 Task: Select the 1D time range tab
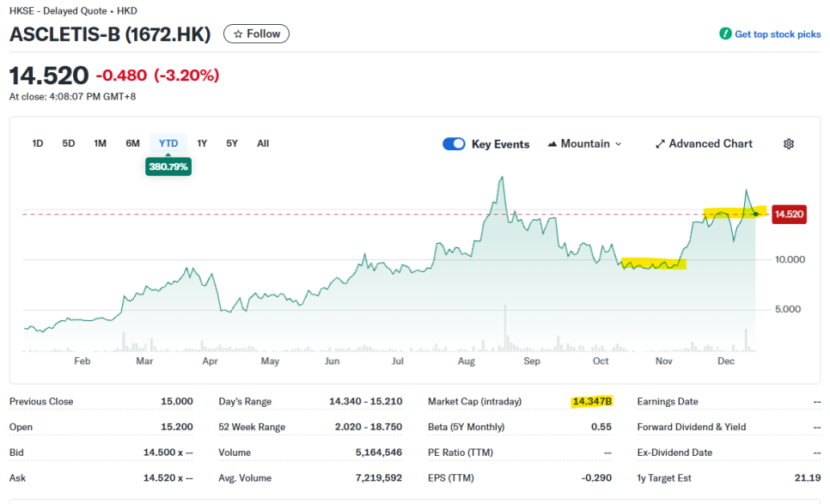click(38, 143)
